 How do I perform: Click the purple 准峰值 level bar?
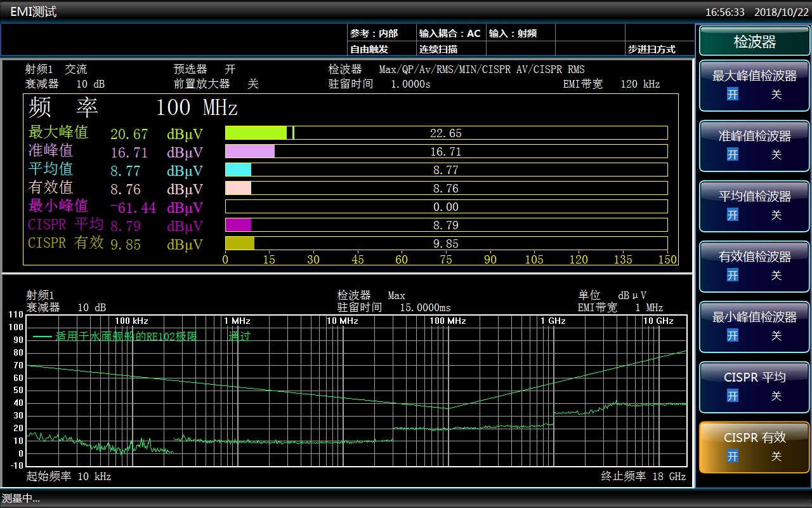coord(250,151)
